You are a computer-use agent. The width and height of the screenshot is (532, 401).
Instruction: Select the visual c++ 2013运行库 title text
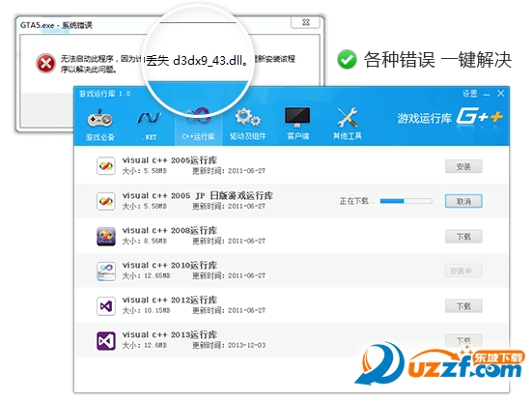169,334
